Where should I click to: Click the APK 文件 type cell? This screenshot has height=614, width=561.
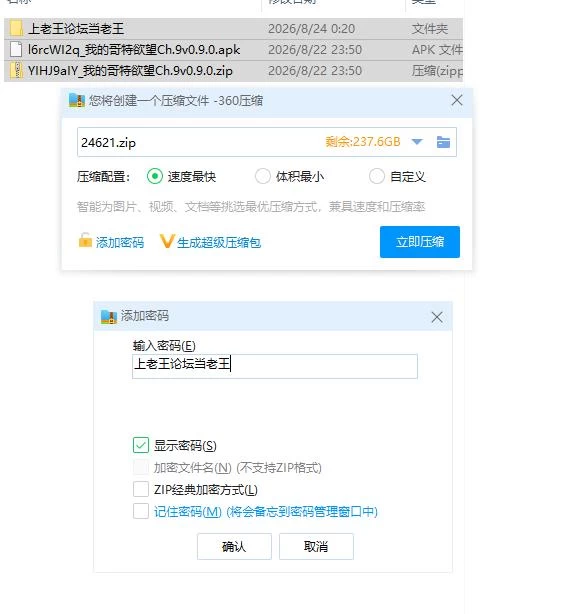coord(437,50)
